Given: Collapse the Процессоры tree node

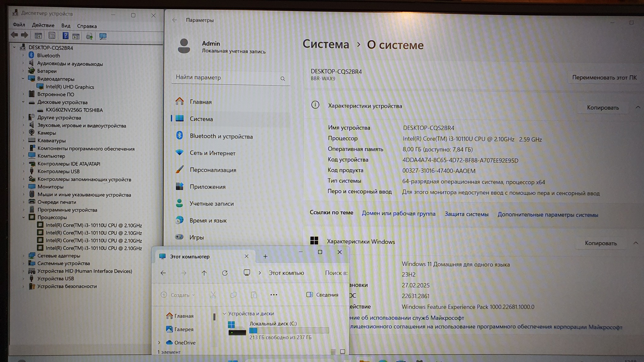Looking at the screenshot, I should tap(23, 217).
